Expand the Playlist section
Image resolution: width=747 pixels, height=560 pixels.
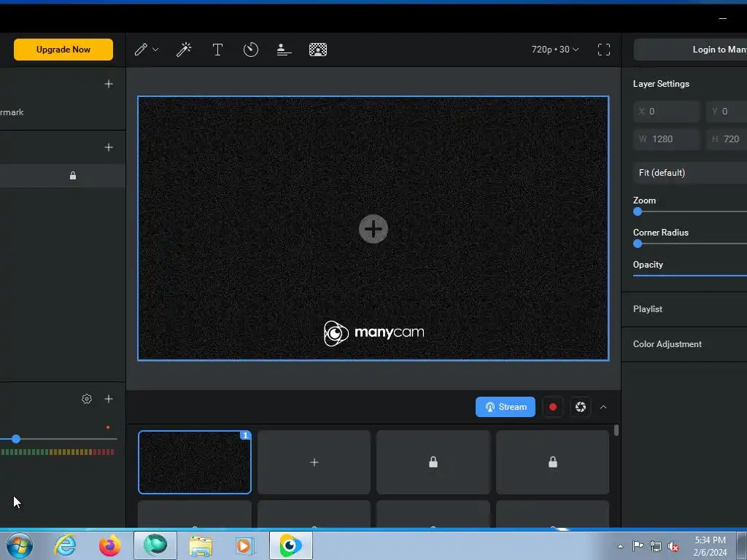[684, 309]
